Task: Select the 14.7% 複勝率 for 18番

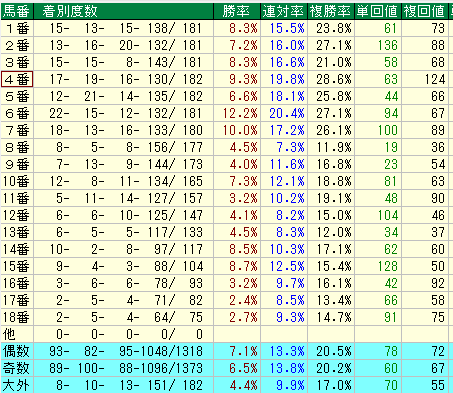Action: click(x=334, y=318)
